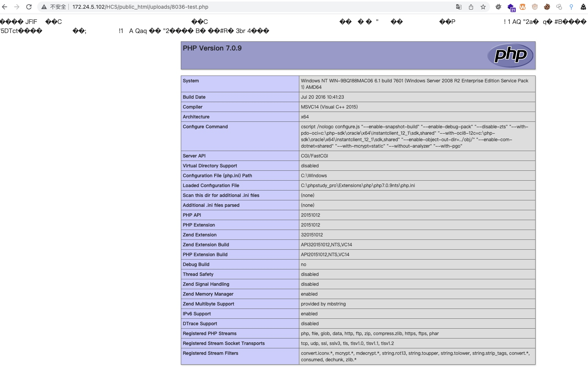Click the '320151012' Zend Extension value
The width and height of the screenshot is (588, 370).
[x=312, y=235]
